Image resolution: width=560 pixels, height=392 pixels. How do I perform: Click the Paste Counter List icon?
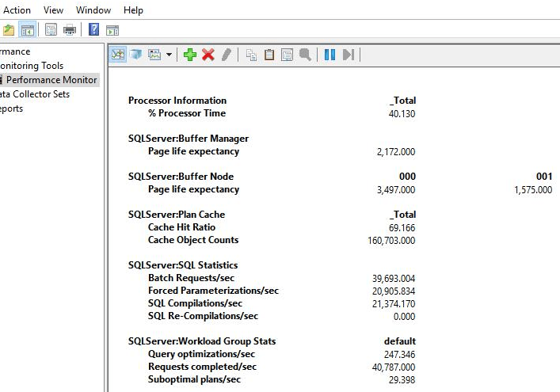click(x=269, y=55)
